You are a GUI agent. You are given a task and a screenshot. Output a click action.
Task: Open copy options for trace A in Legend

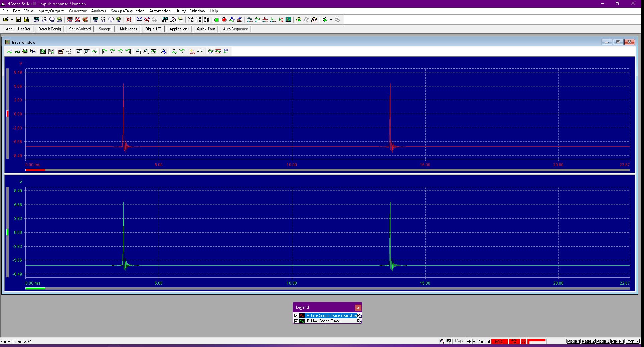(359, 316)
